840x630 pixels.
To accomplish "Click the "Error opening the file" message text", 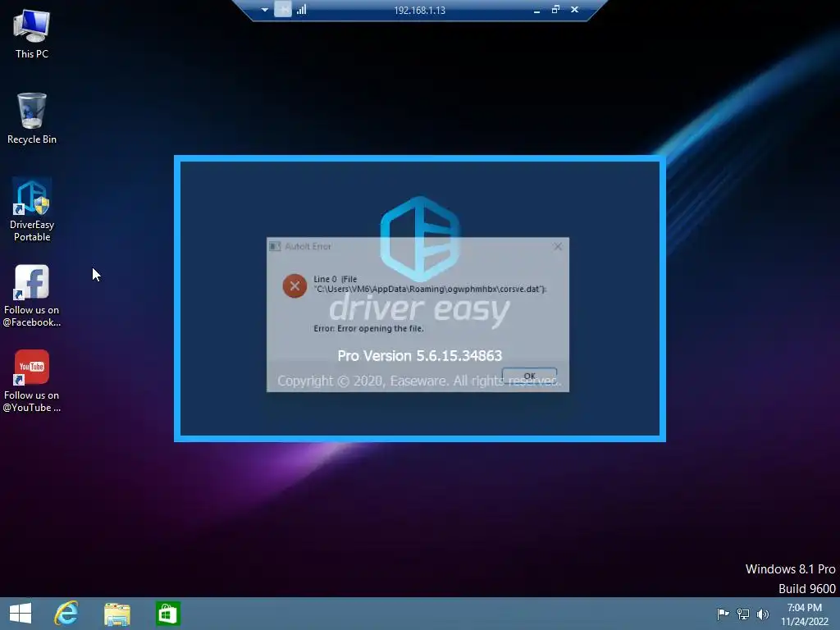I will point(368,328).
